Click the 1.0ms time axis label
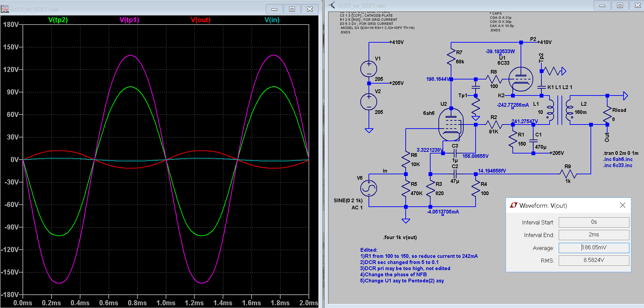 point(166,303)
